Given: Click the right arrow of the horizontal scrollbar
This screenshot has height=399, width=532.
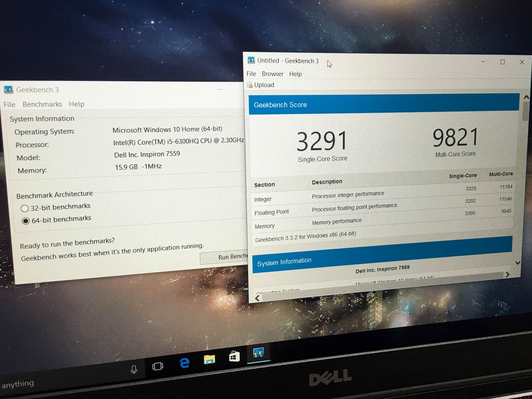Looking at the screenshot, I should (x=507, y=274).
